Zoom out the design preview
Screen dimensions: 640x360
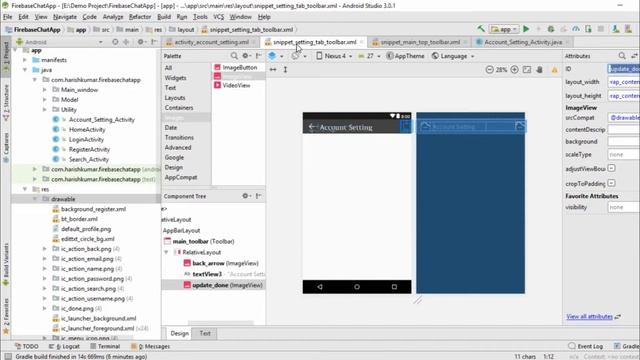[489, 70]
